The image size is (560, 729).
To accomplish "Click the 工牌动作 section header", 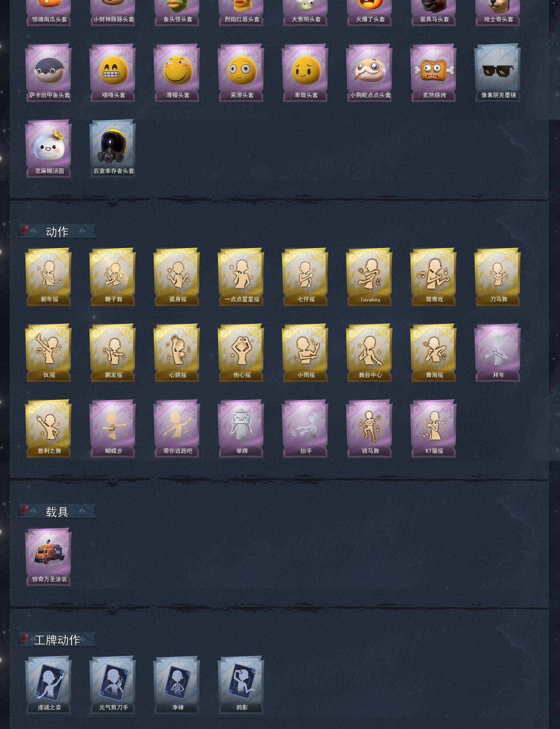I will [57, 640].
